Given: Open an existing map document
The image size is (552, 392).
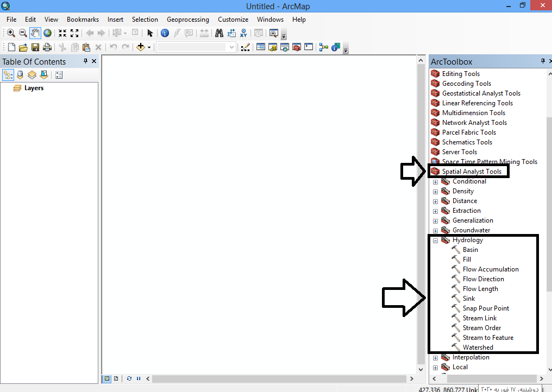Looking at the screenshot, I should 23,47.
